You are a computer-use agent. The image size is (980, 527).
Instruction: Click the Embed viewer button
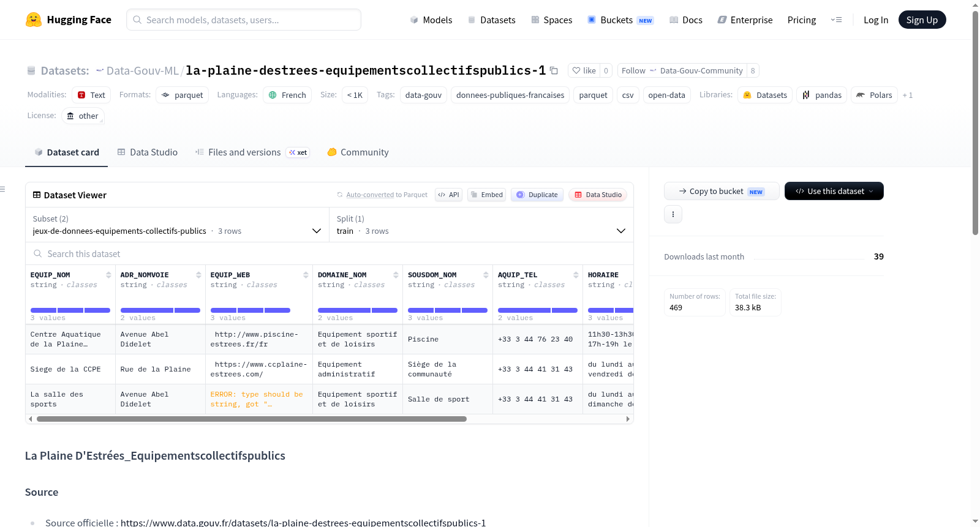tap(487, 195)
